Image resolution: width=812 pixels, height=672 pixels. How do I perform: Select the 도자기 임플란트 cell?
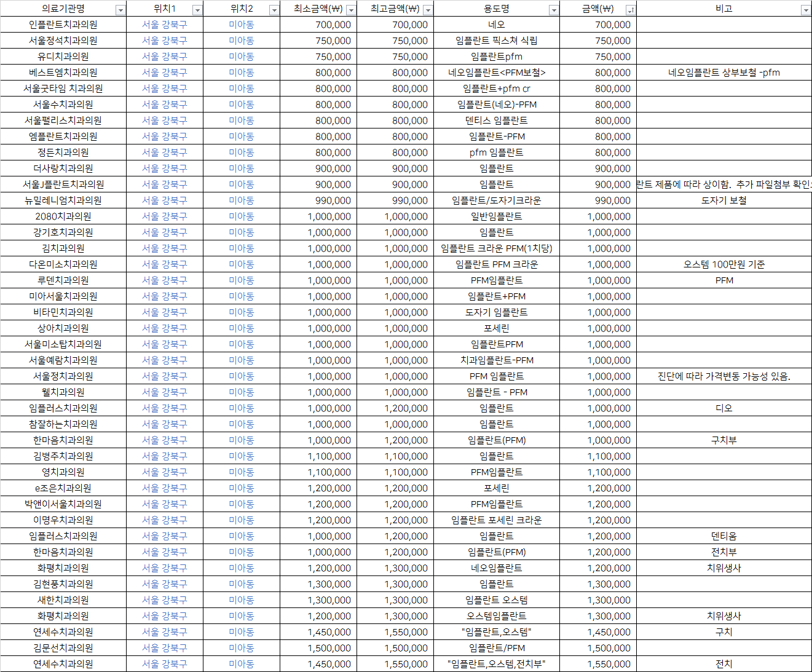[x=497, y=312]
